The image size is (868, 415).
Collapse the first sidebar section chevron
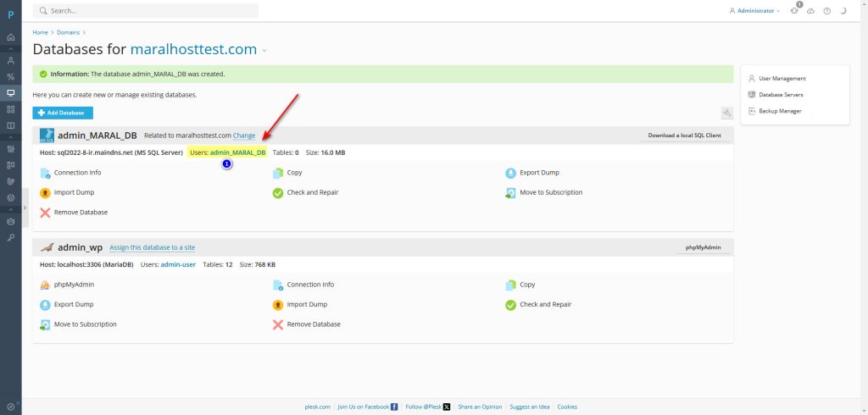pyautogui.click(x=10, y=49)
